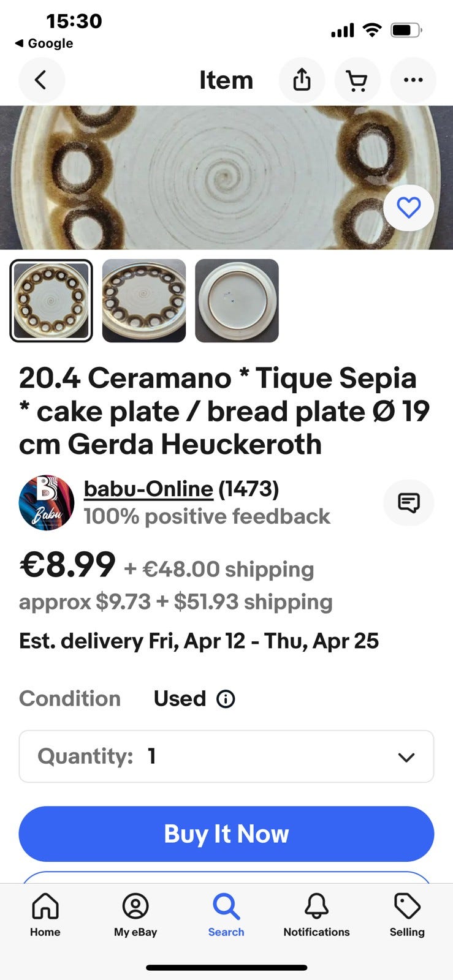Add item to watchlist with heart
This screenshot has height=980, width=453.
408,208
